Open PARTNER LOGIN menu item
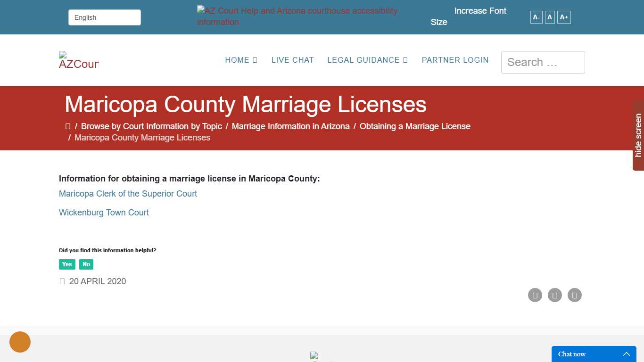 455,60
